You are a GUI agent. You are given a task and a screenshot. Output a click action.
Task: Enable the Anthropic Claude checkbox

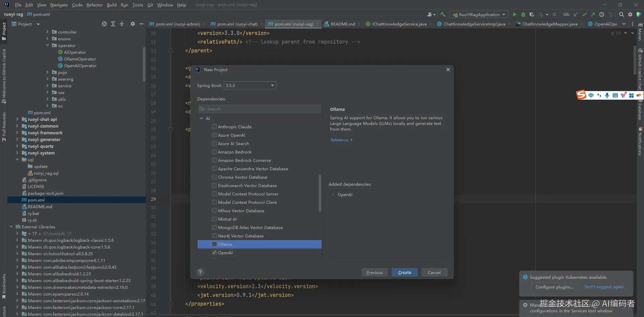(214, 127)
